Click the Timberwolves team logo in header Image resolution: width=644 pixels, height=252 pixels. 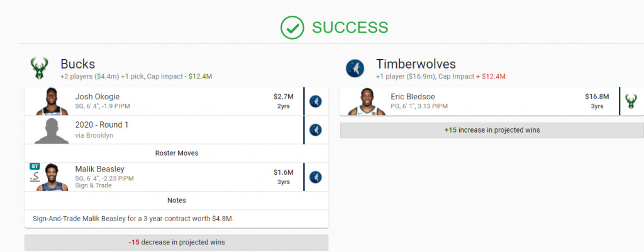click(x=355, y=68)
